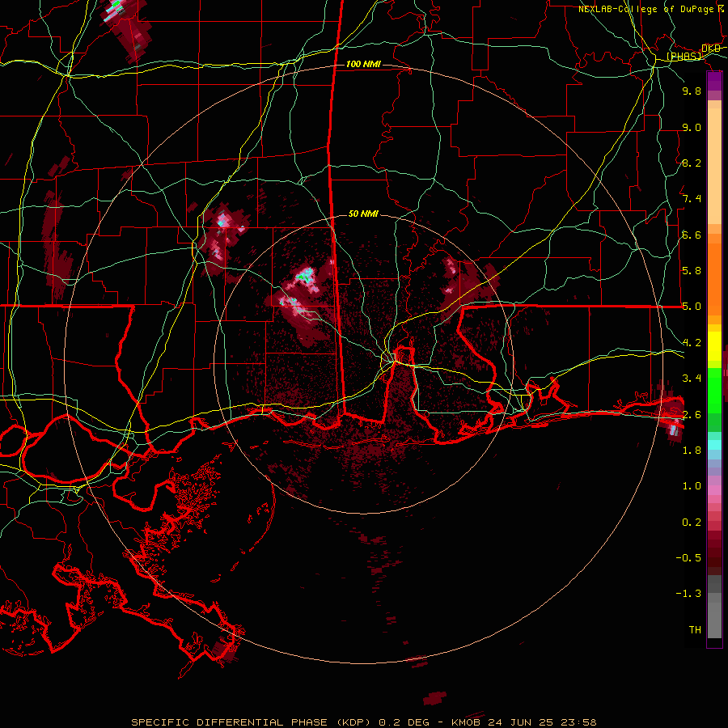Screen dimensions: 728x728
Task: Click the 5.8 value on the scale
Action: point(692,271)
